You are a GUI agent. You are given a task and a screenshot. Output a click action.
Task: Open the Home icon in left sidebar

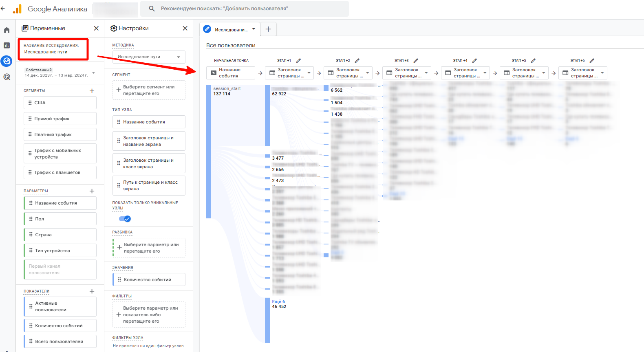(7, 30)
